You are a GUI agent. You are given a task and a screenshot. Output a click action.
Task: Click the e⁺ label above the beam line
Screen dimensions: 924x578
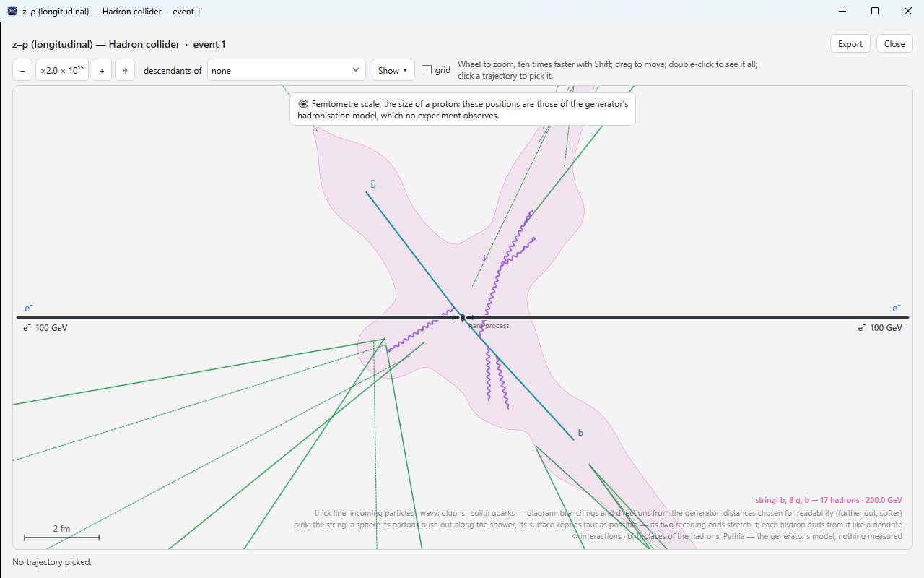click(897, 309)
